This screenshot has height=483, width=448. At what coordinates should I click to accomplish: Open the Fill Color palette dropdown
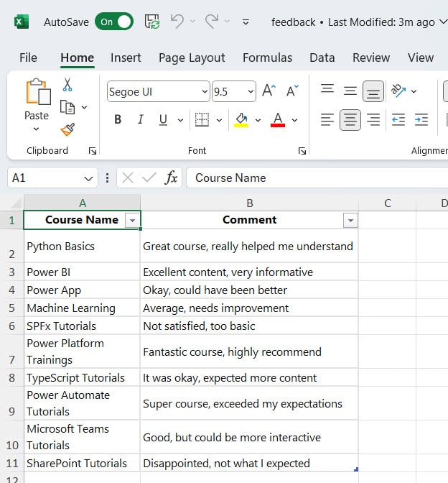258,120
